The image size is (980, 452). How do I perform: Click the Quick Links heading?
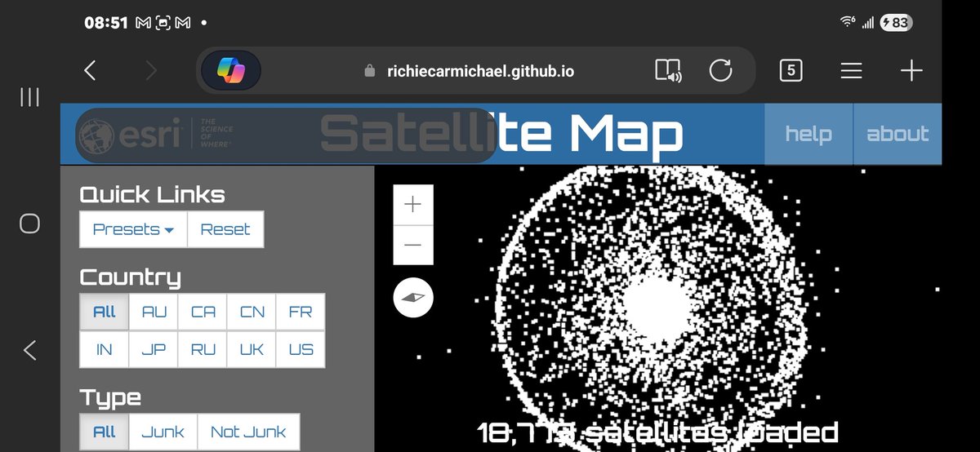(152, 195)
